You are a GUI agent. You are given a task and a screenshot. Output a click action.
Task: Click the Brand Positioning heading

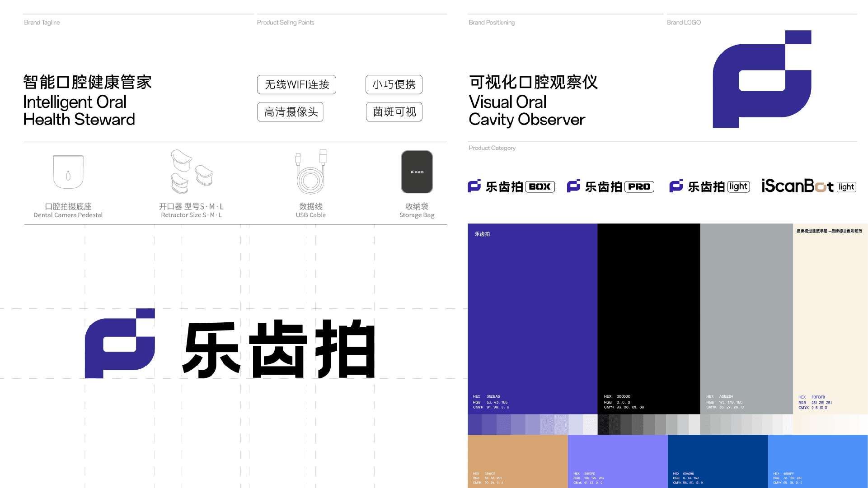point(492,22)
